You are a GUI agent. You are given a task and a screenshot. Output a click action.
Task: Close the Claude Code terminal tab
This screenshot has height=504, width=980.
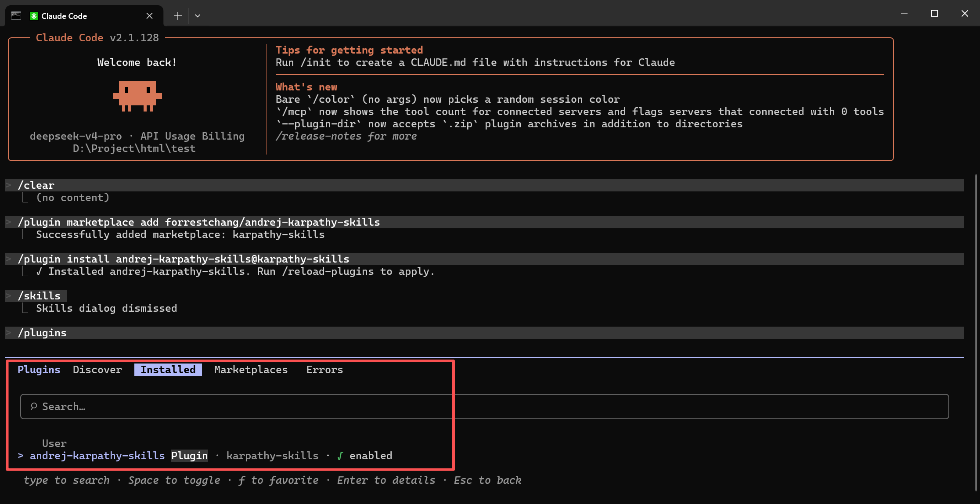pyautogui.click(x=149, y=16)
